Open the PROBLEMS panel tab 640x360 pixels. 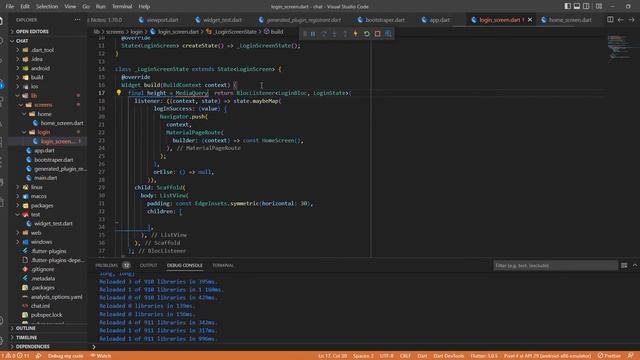(x=112, y=265)
